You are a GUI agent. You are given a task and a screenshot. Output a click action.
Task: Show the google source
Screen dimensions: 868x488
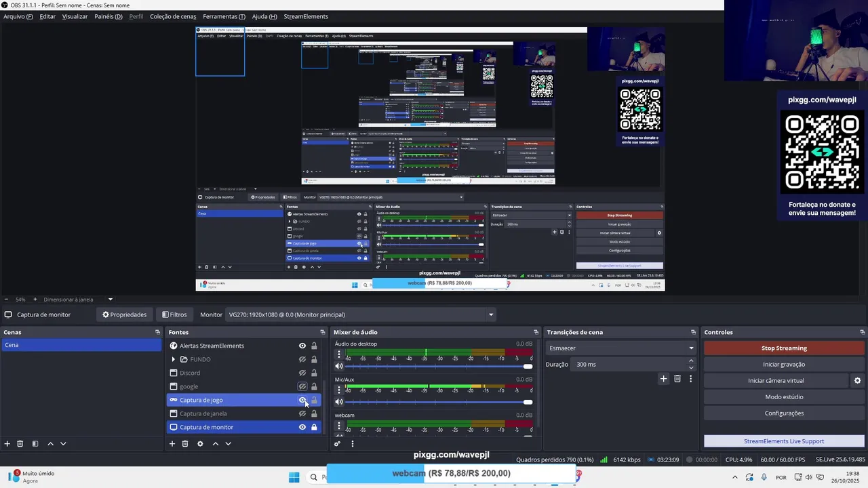click(x=302, y=386)
